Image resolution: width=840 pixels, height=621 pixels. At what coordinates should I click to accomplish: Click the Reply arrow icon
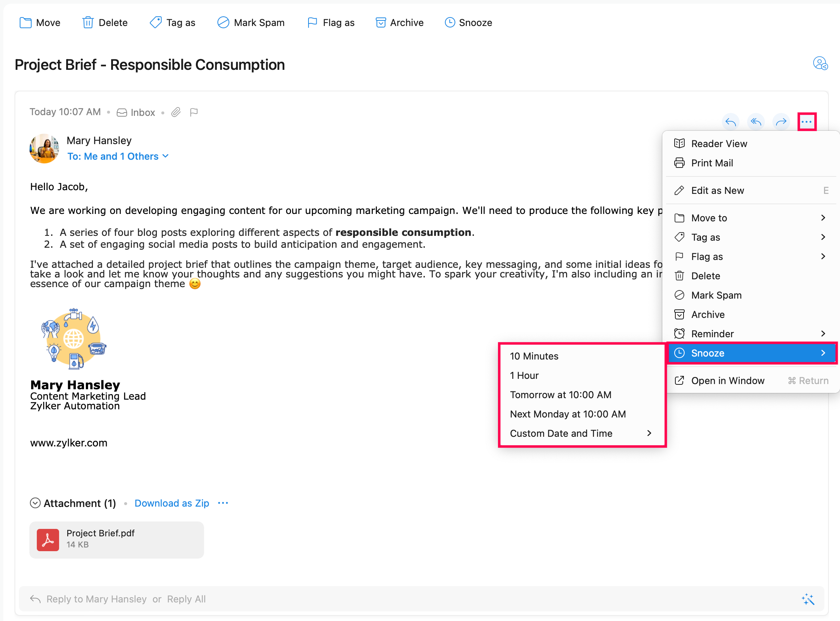pyautogui.click(x=730, y=122)
